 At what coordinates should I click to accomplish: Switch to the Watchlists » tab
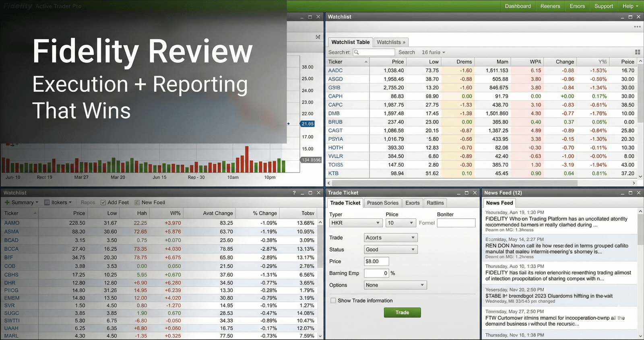[x=391, y=42]
